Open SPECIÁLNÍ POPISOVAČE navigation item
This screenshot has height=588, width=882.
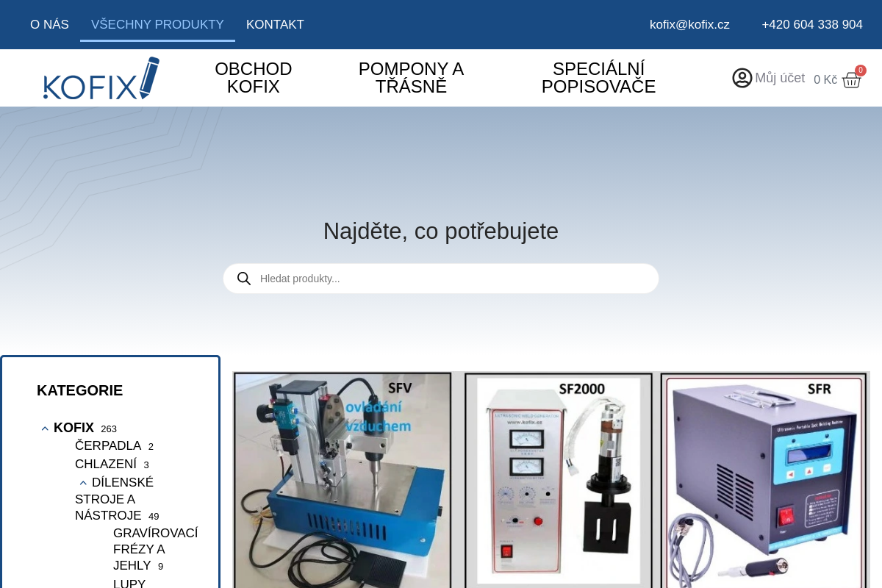(598, 78)
